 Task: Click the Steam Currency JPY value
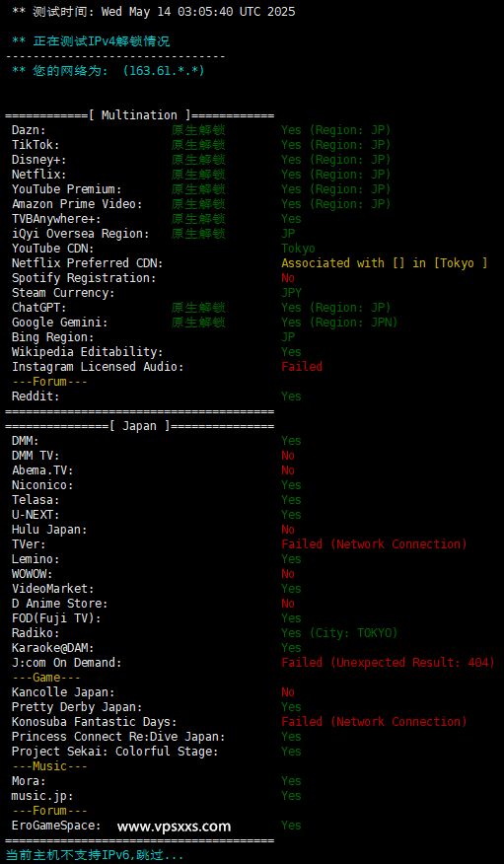291,293
